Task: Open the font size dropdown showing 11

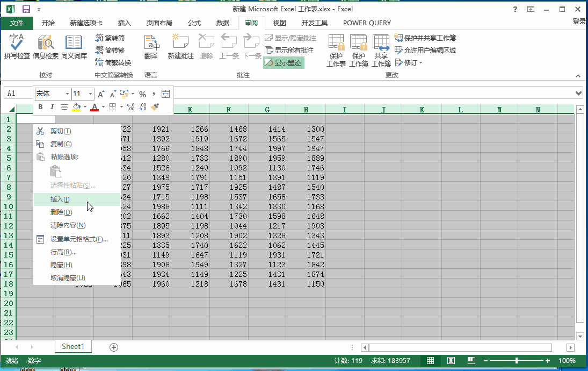Action: [x=90, y=94]
